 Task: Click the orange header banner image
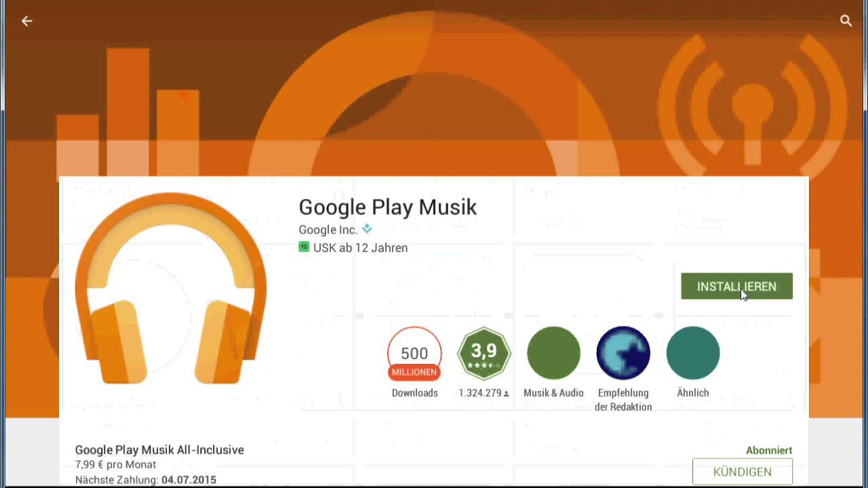click(434, 88)
